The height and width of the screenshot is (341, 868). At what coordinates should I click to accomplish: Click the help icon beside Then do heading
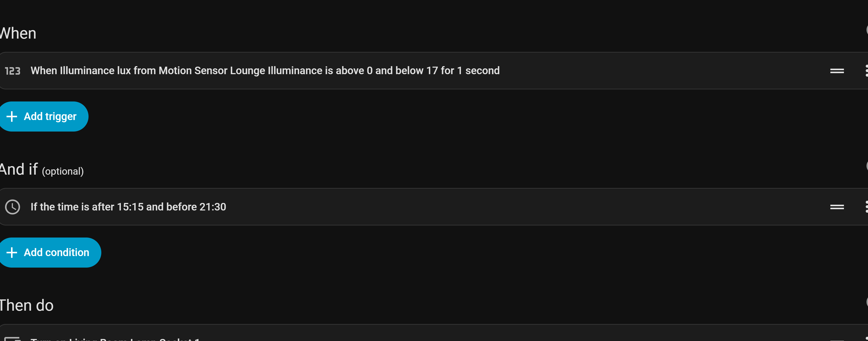point(866,302)
